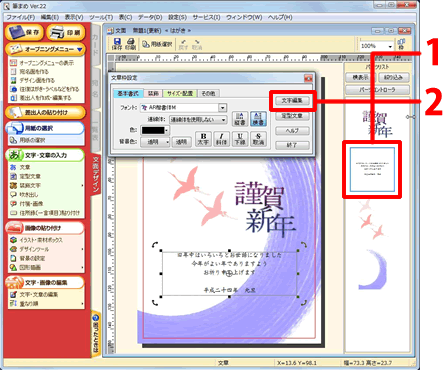Click the 文字編集 button
The width and height of the screenshot is (443, 370).
[292, 100]
